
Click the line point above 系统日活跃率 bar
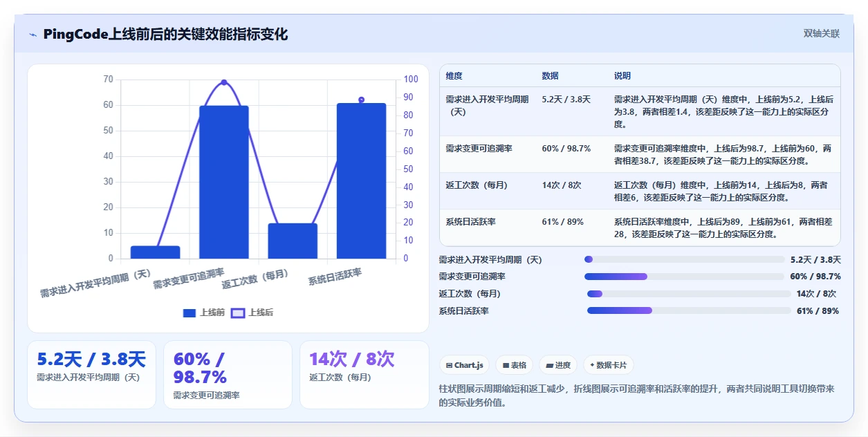point(361,100)
